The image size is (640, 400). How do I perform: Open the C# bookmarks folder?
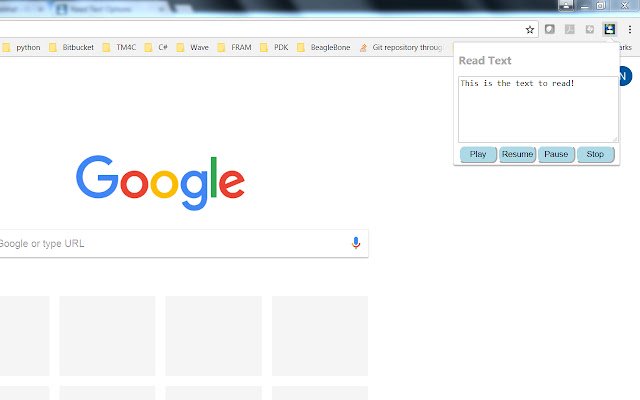(156, 47)
